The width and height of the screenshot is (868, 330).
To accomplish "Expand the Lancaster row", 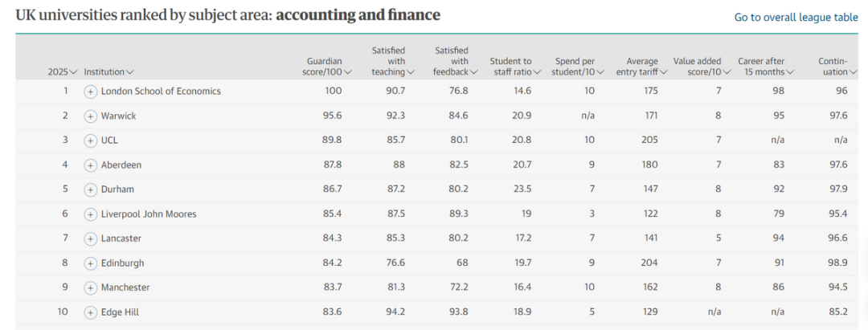I will tap(91, 238).
